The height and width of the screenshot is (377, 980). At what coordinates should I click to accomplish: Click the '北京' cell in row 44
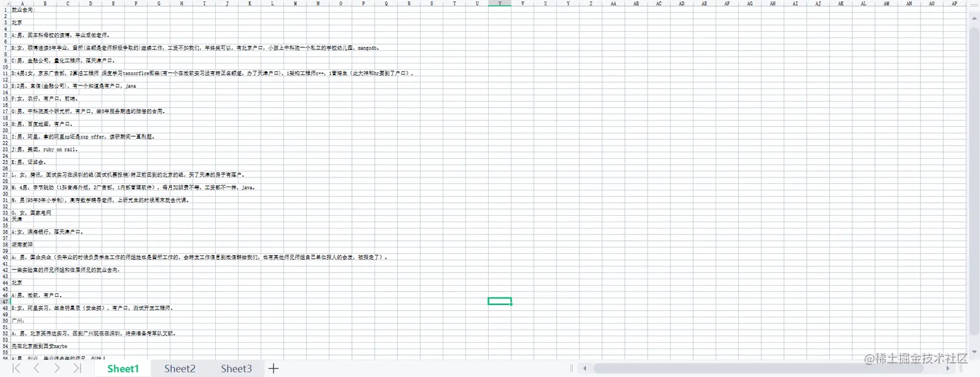(x=17, y=282)
